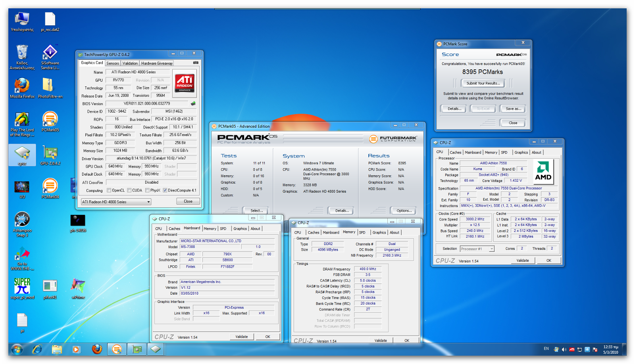This screenshot has width=635, height=364.
Task: Click the volume speaker tray icon
Action: (x=564, y=349)
